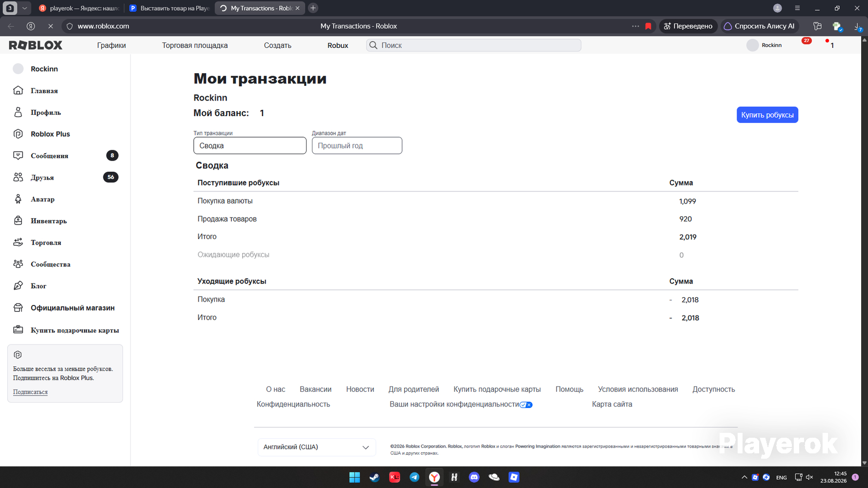Click the Спросить Алису AI button
This screenshot has width=868, height=488.
coord(760,26)
